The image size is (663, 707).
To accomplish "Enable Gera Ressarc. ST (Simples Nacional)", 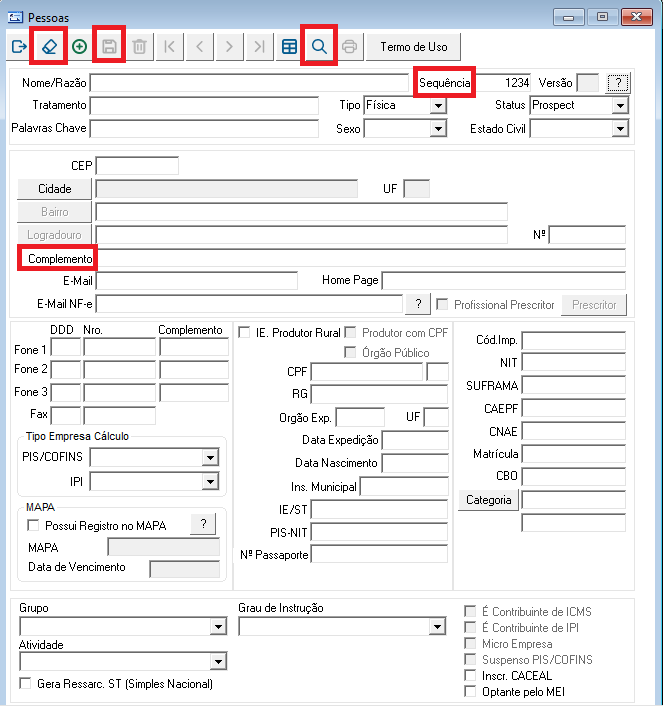I will [25, 683].
